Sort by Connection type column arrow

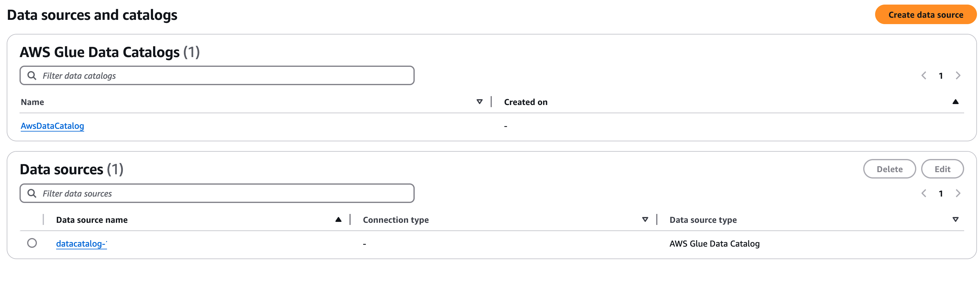tap(645, 219)
